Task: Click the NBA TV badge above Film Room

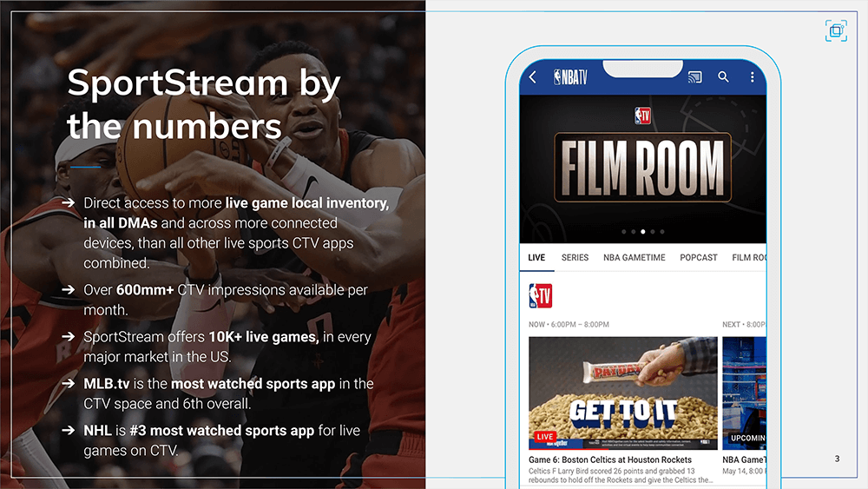Action: [x=642, y=116]
